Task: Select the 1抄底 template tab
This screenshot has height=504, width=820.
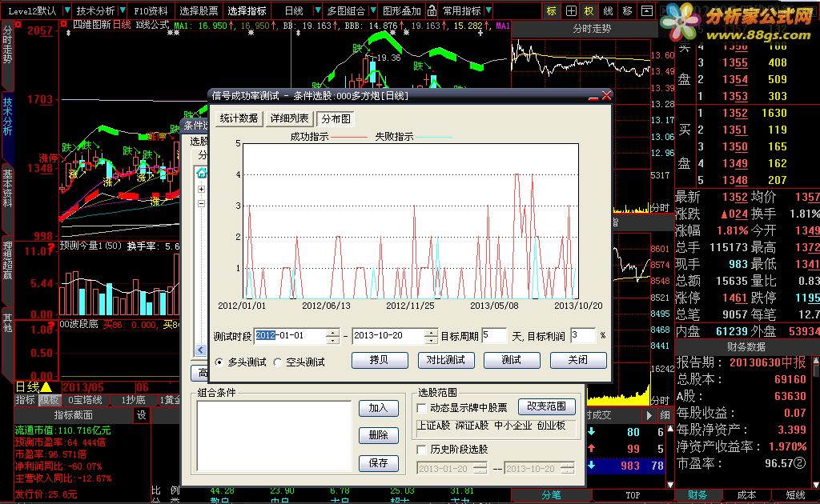Action: (x=133, y=400)
